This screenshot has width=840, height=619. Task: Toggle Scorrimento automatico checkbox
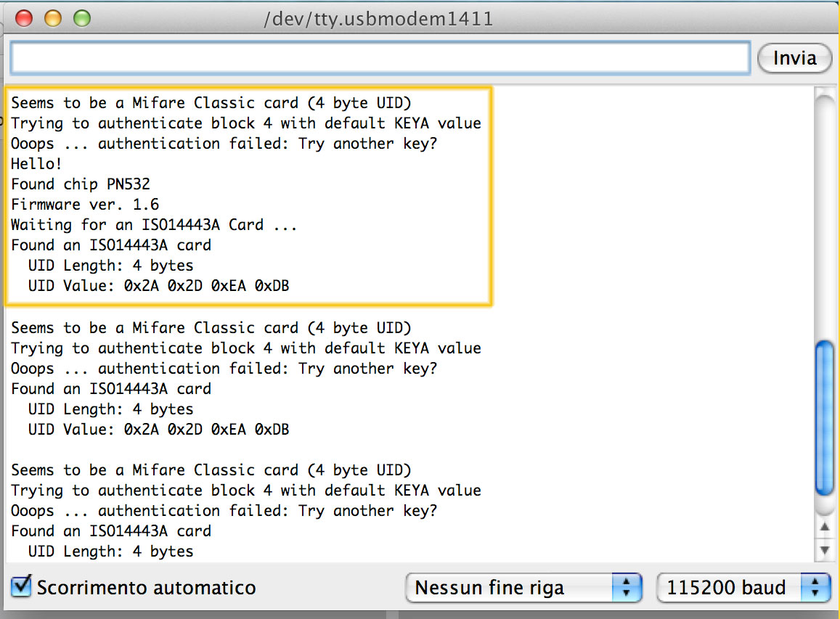(21, 586)
